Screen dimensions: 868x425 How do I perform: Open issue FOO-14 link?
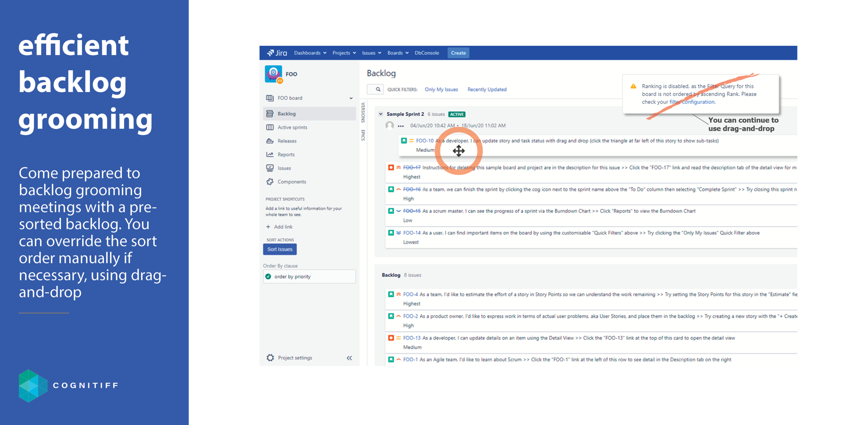click(x=412, y=233)
